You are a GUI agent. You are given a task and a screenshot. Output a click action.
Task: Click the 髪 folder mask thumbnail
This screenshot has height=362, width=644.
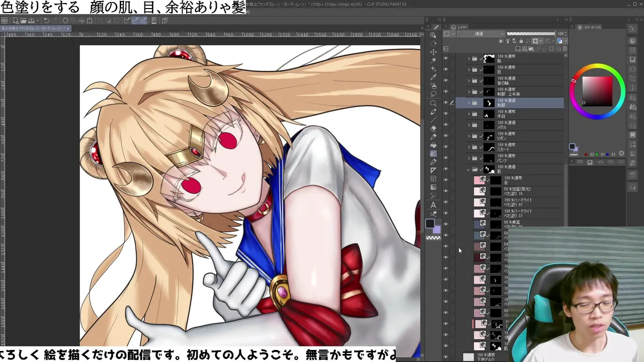(x=489, y=59)
